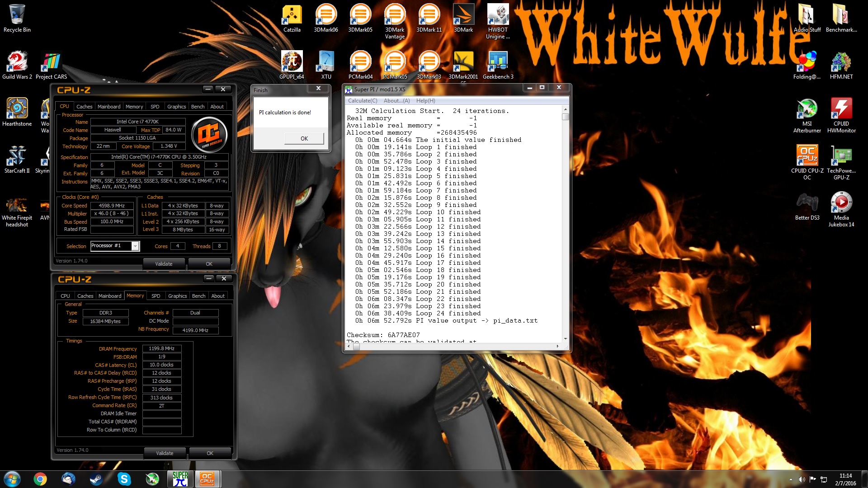Image resolution: width=868 pixels, height=488 pixels.
Task: Open the Recycle Bin icon
Action: coord(17,18)
